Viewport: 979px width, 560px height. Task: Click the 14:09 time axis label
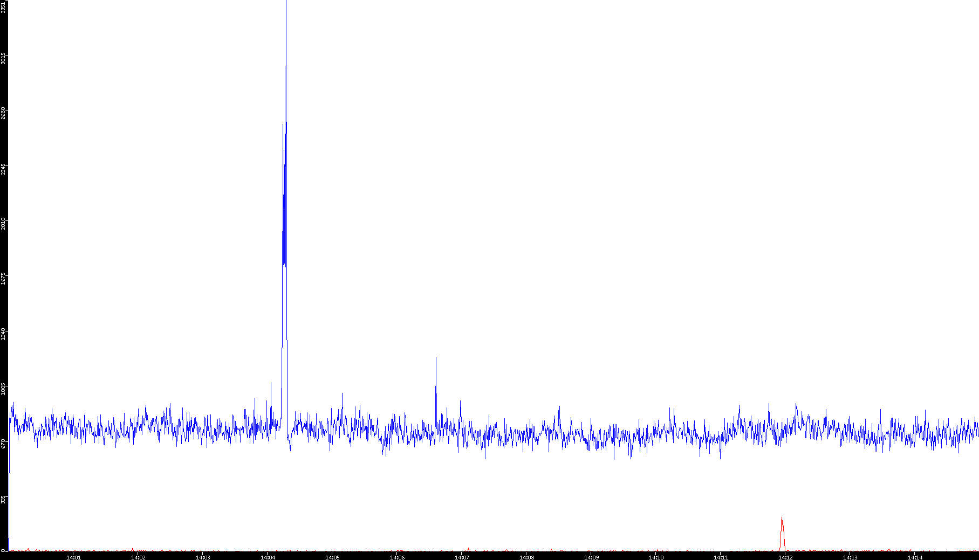[591, 557]
